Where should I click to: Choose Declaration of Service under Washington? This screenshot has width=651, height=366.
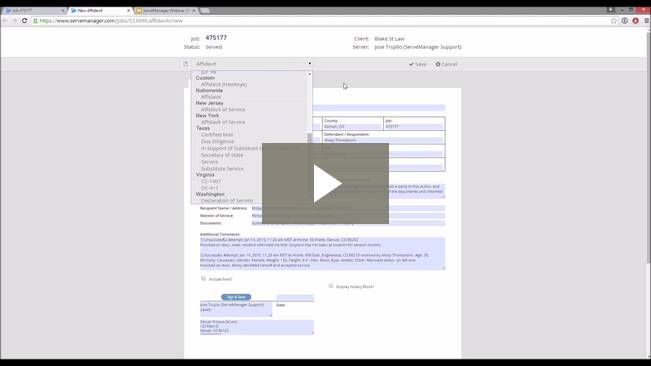coord(227,200)
